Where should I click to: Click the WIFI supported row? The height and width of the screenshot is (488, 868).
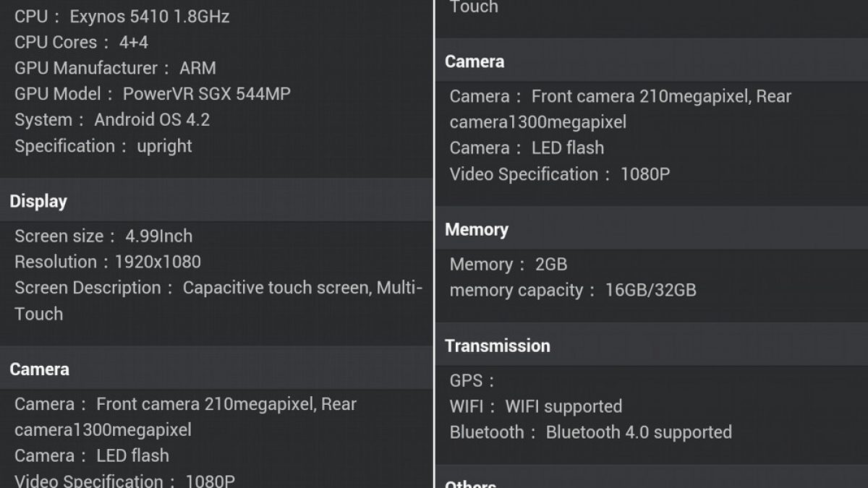coord(536,406)
